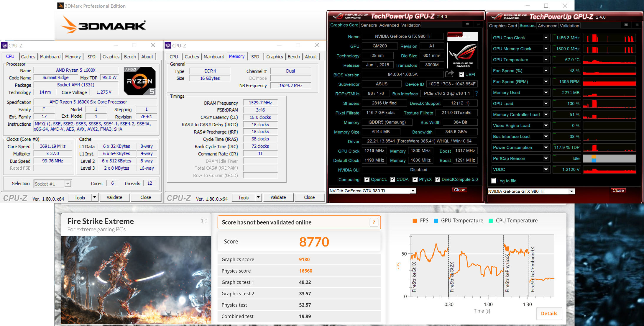Minimize the left CPU-Z window
This screenshot has height=326, width=644.
(x=116, y=45)
